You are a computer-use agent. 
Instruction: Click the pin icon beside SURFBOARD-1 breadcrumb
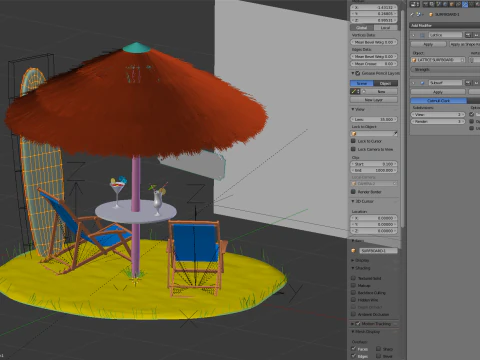412,14
